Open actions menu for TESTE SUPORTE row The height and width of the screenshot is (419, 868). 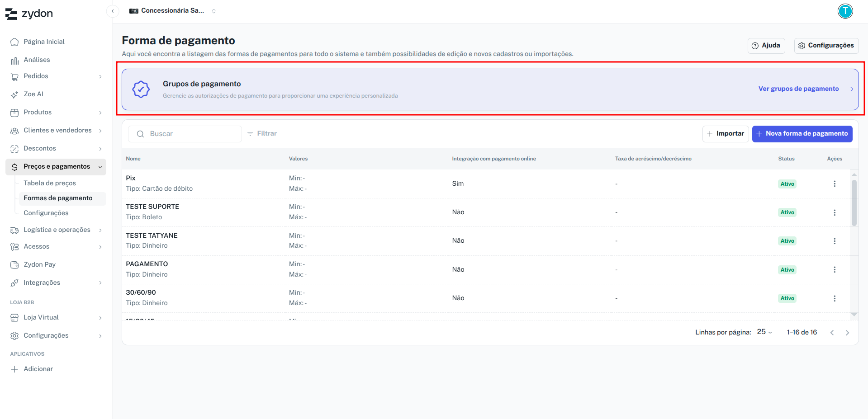coord(835,212)
